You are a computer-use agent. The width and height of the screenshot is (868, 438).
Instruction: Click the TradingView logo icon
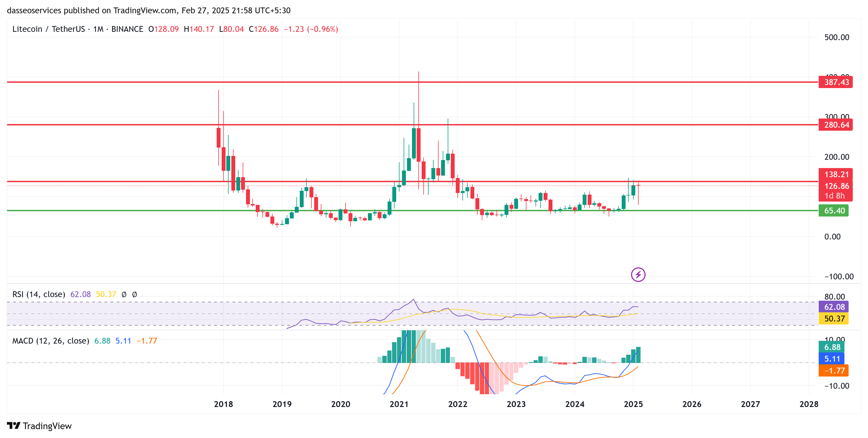pyautogui.click(x=14, y=426)
